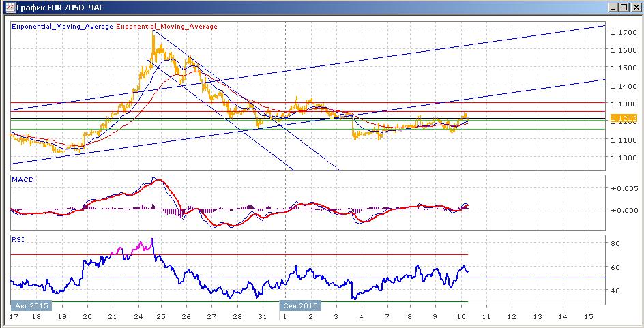Click date label 28 on time axis
Image resolution: width=644 pixels, height=328 pixels.
point(237,317)
